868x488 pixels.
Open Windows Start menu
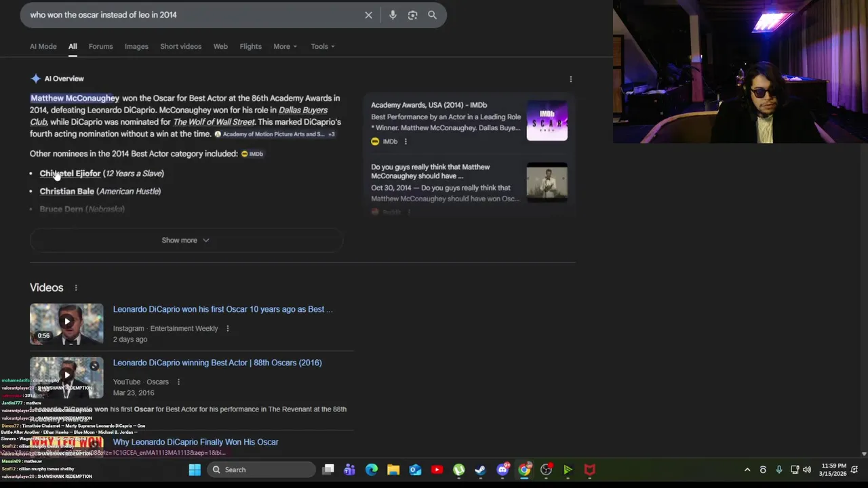point(195,470)
